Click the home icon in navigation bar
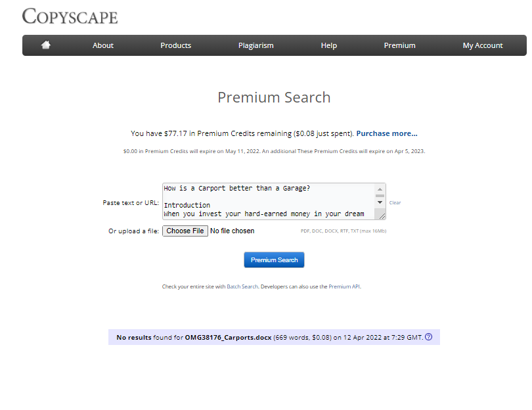532x410 pixels. (46, 45)
